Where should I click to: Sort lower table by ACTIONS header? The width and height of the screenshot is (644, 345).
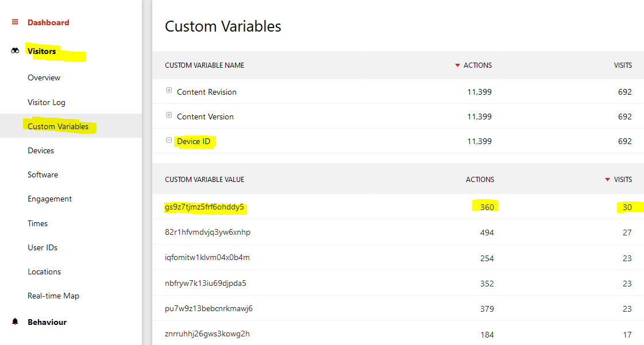click(480, 180)
